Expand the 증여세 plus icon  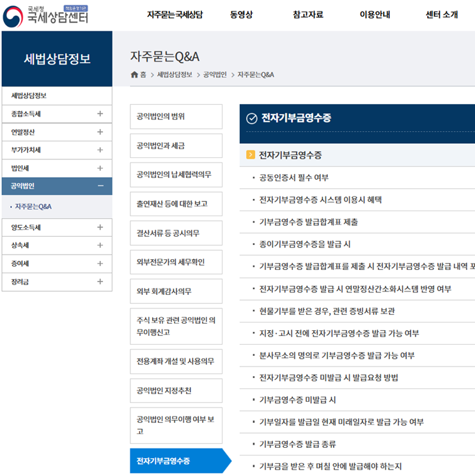pyautogui.click(x=100, y=263)
